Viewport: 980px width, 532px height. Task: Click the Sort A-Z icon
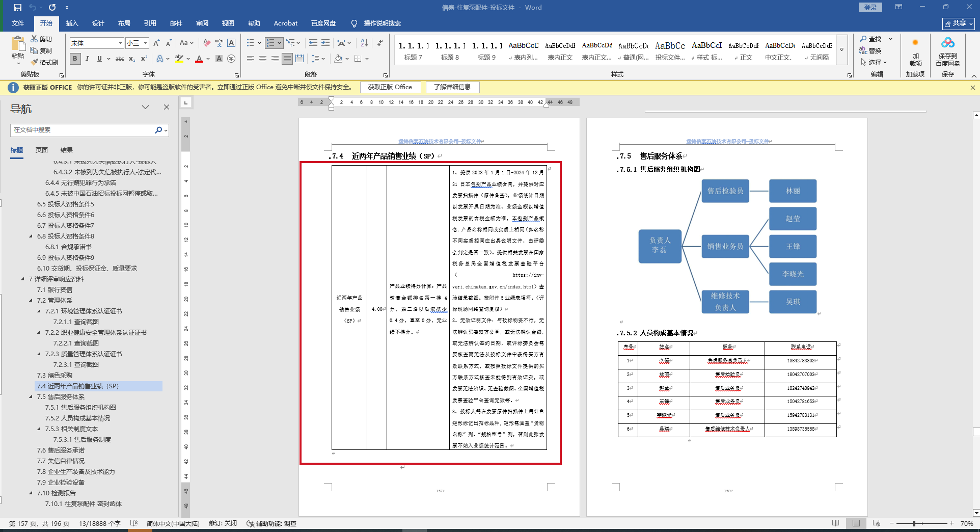(x=364, y=43)
